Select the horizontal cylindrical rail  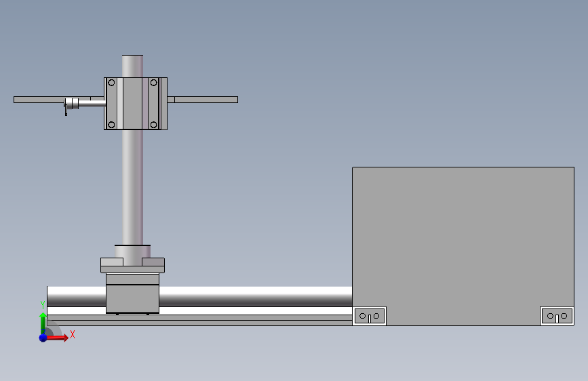(x=255, y=297)
